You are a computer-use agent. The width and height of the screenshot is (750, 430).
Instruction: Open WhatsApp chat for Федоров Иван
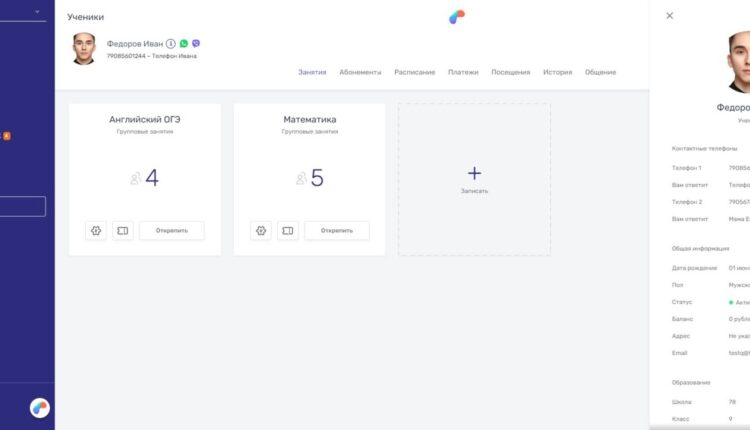tap(184, 44)
